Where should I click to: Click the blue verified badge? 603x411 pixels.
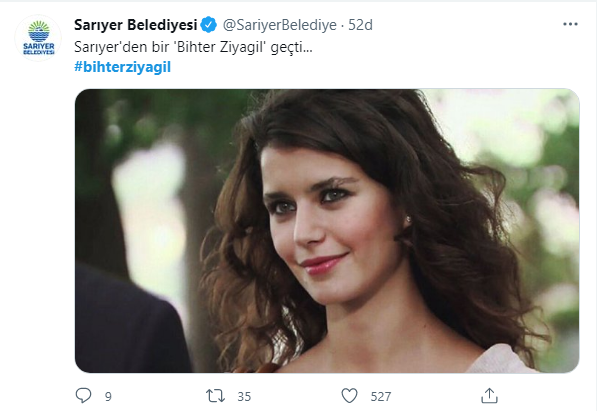pos(210,23)
